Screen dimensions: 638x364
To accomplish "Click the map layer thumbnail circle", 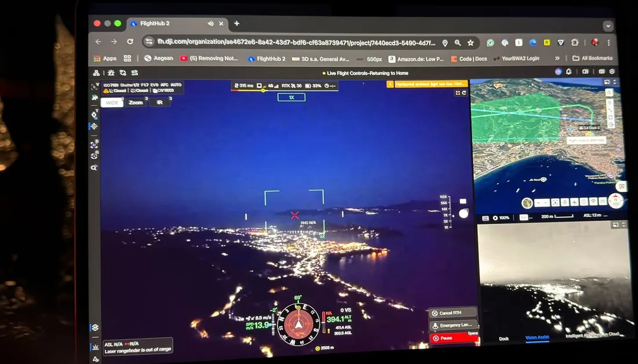I will tap(527, 203).
